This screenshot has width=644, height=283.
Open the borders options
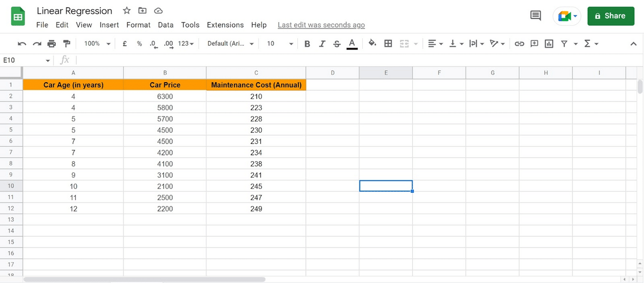[x=387, y=43]
